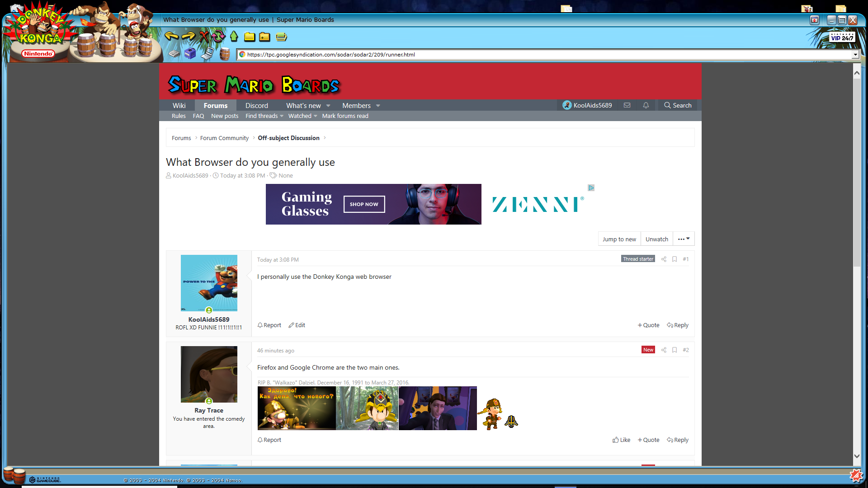Stop loading with the red X icon
Viewport: 868px width, 488px height.
click(x=204, y=36)
